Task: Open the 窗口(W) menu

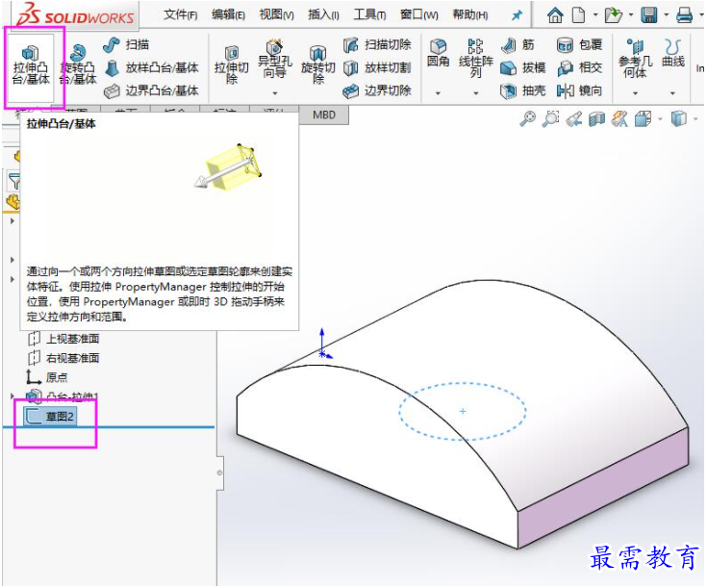Action: [x=418, y=14]
